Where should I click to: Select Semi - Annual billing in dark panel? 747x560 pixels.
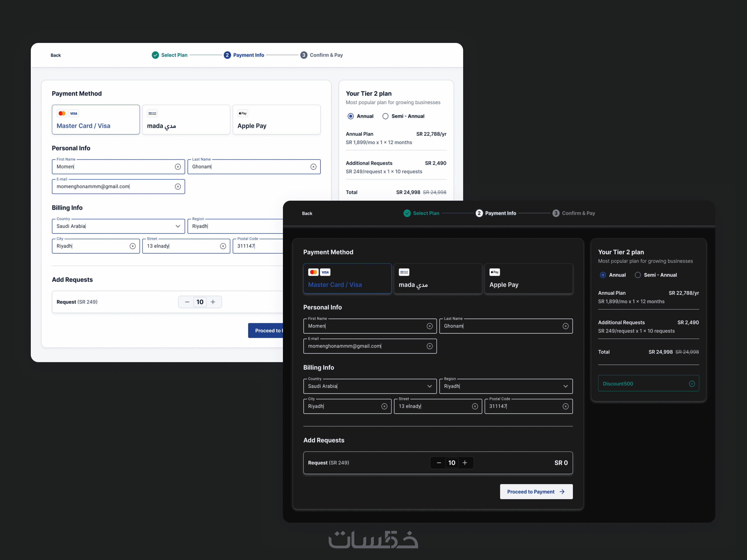(638, 275)
